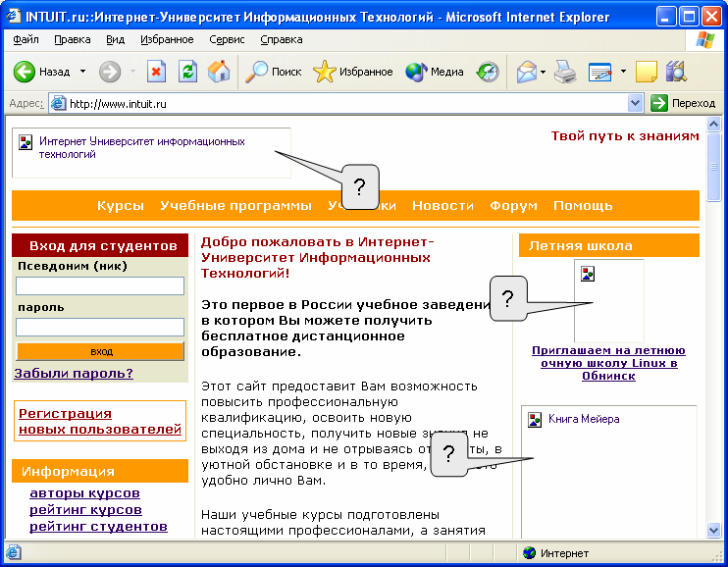Open Поиск search panel
This screenshot has width=728, height=567.
coord(274,72)
